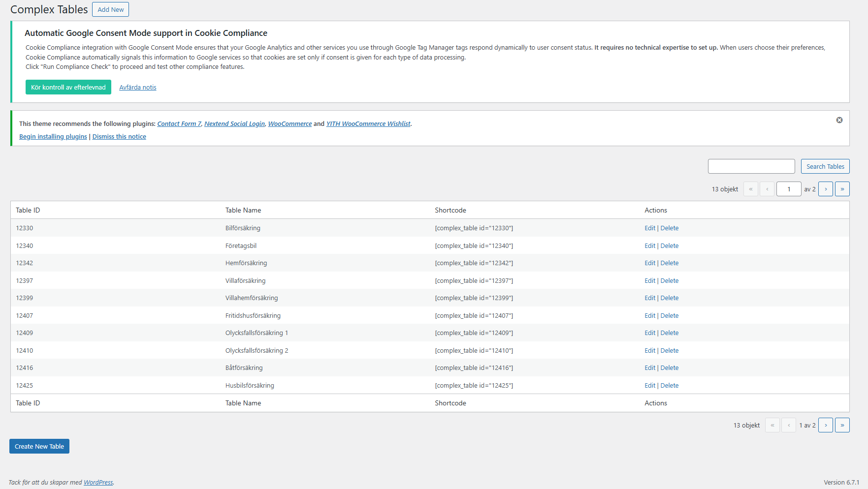Click the Add New button
This screenshot has height=489, width=868.
tap(110, 9)
